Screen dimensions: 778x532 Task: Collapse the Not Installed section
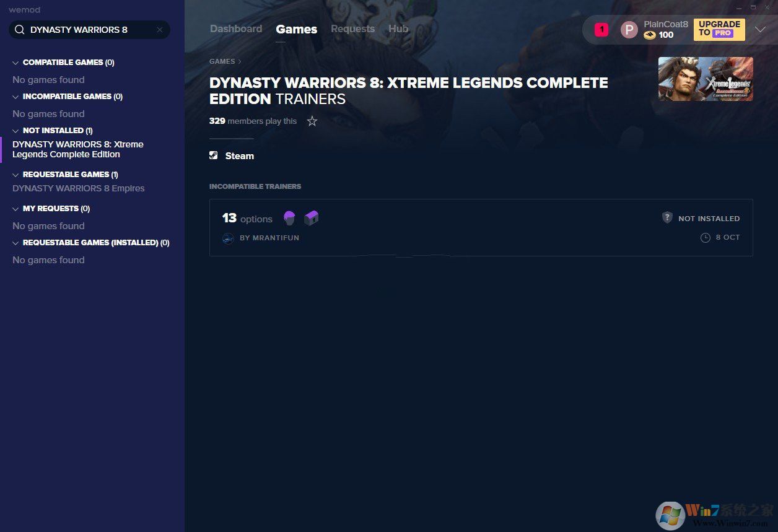pos(15,131)
